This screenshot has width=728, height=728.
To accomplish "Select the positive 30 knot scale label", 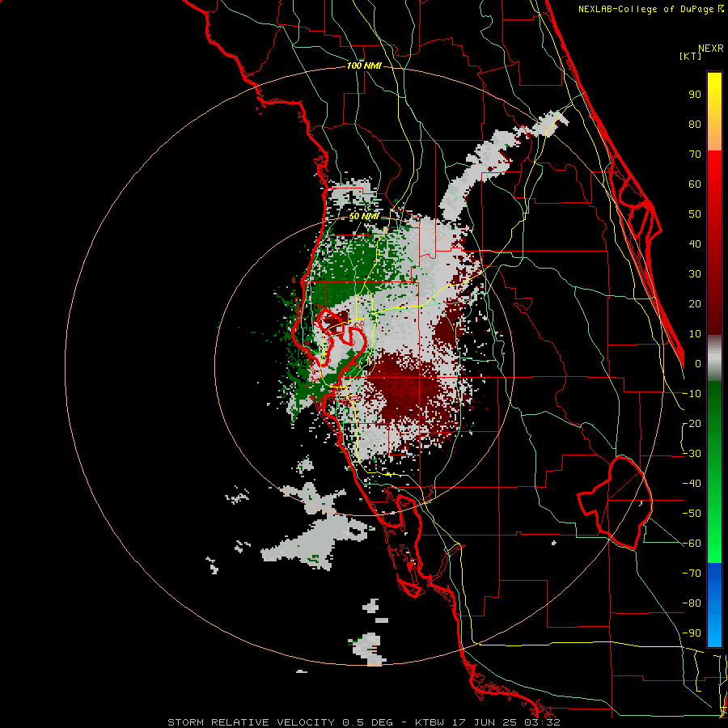I will click(x=695, y=274).
